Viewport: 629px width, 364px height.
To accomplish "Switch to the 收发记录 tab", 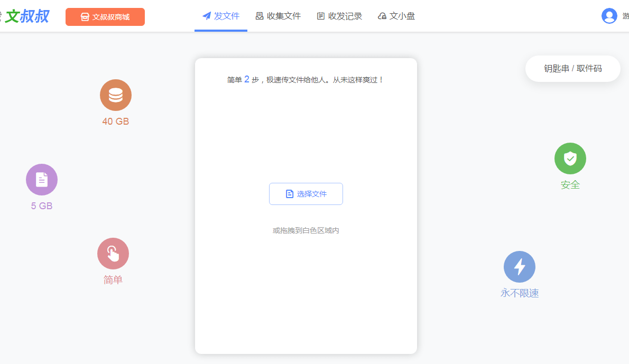I will click(x=339, y=16).
